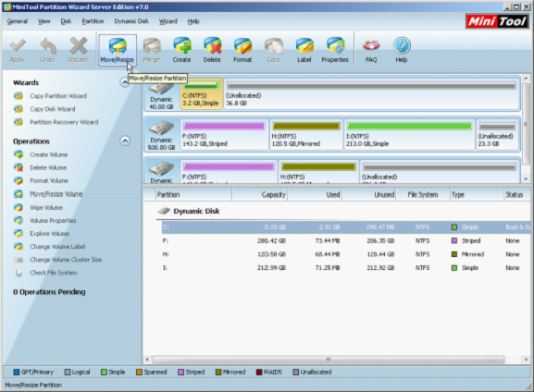Select the F: striped row in list
534x392 pixels.
(x=346, y=240)
